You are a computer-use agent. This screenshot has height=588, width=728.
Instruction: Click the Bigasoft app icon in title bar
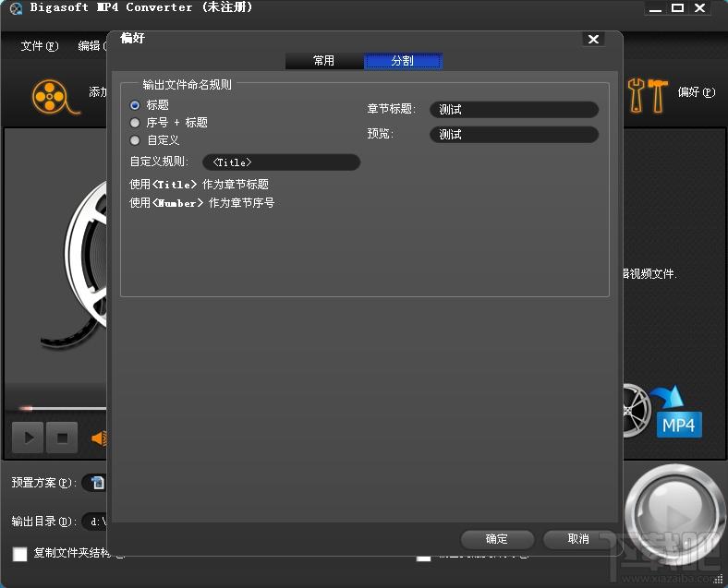(x=17, y=8)
